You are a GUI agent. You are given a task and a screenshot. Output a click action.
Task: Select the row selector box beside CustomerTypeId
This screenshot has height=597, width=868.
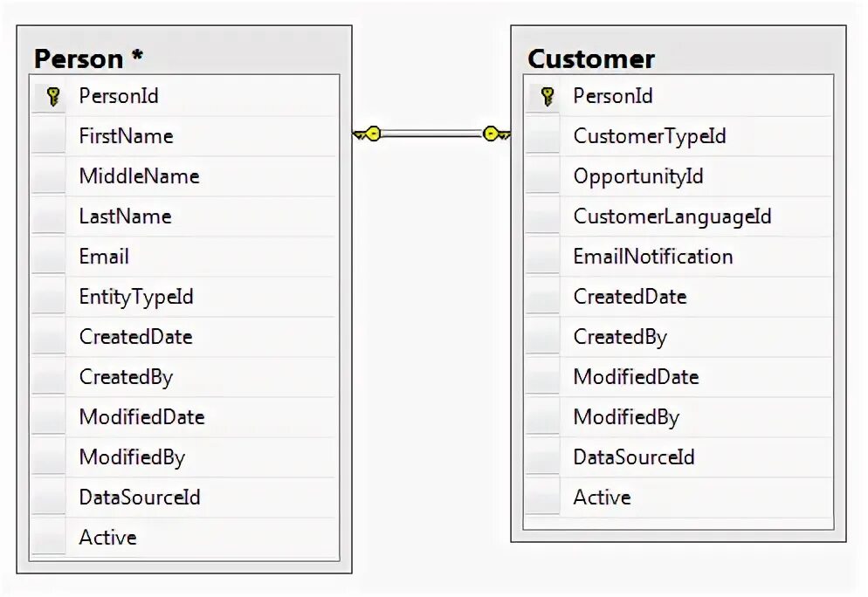543,136
